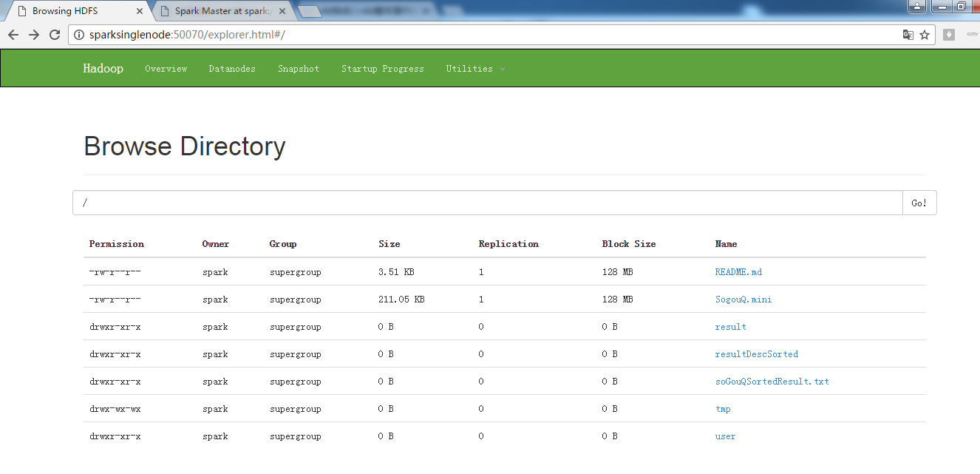
Task: Switch to the Spark Master tab
Action: tap(220, 11)
